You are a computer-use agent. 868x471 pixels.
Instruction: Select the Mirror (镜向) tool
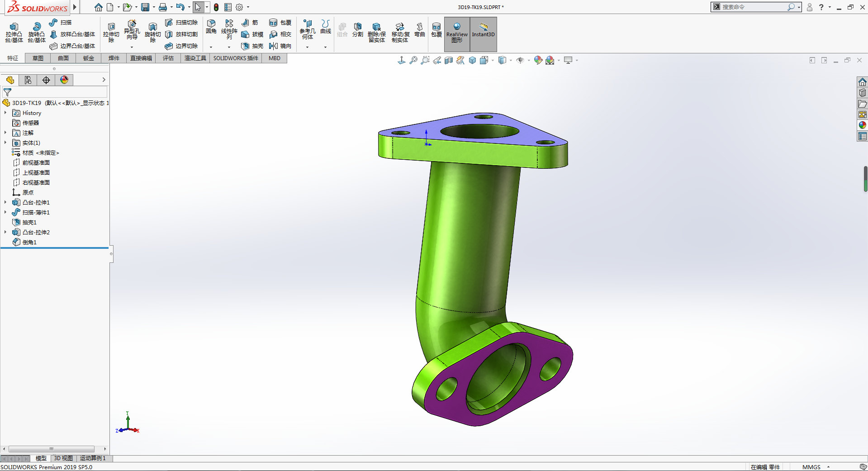tap(280, 46)
